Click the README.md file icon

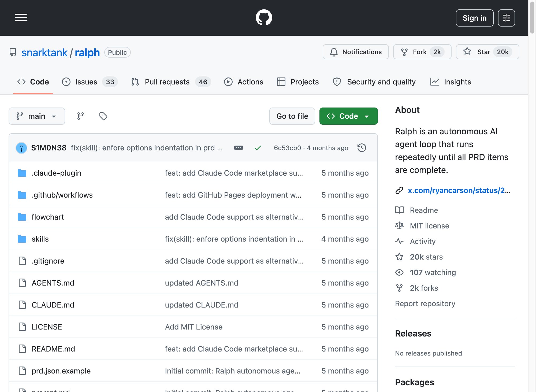pyautogui.click(x=22, y=349)
